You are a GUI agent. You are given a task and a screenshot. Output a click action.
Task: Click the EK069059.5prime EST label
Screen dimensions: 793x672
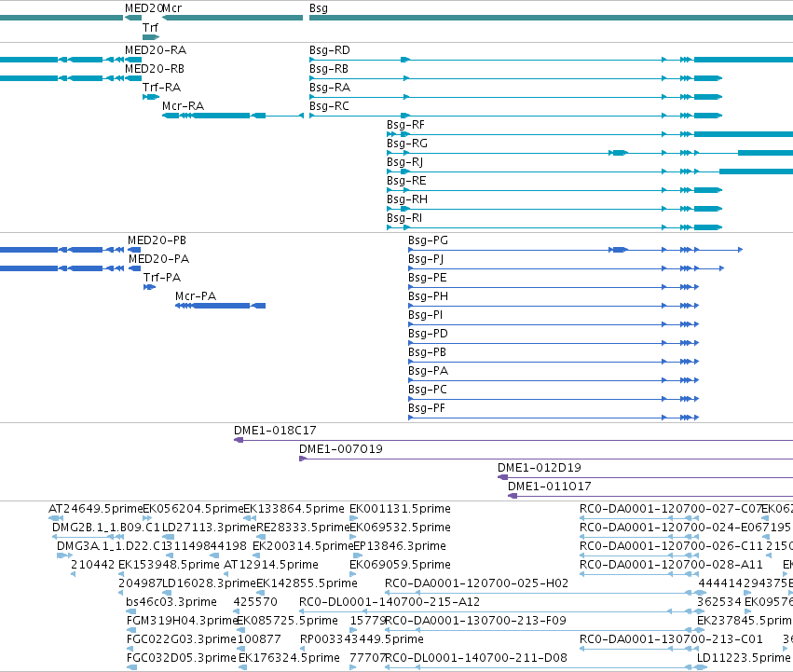coord(400,565)
